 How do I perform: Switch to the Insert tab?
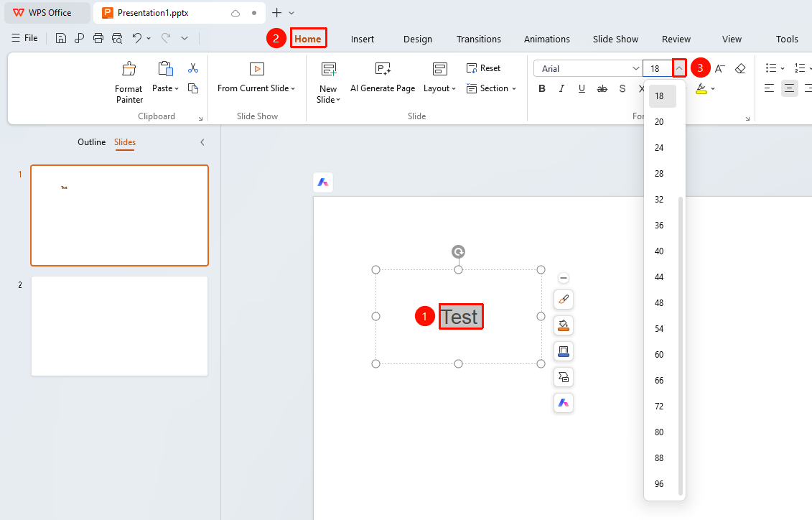pos(363,39)
